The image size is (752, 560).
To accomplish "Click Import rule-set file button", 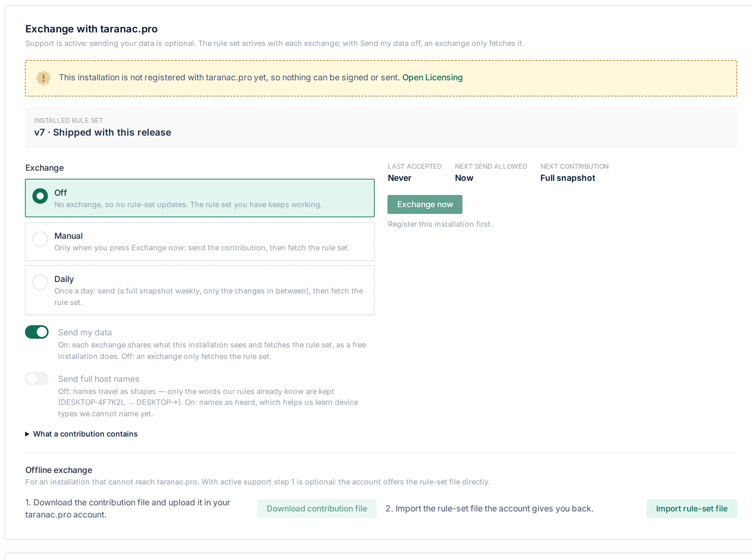I will [x=692, y=508].
